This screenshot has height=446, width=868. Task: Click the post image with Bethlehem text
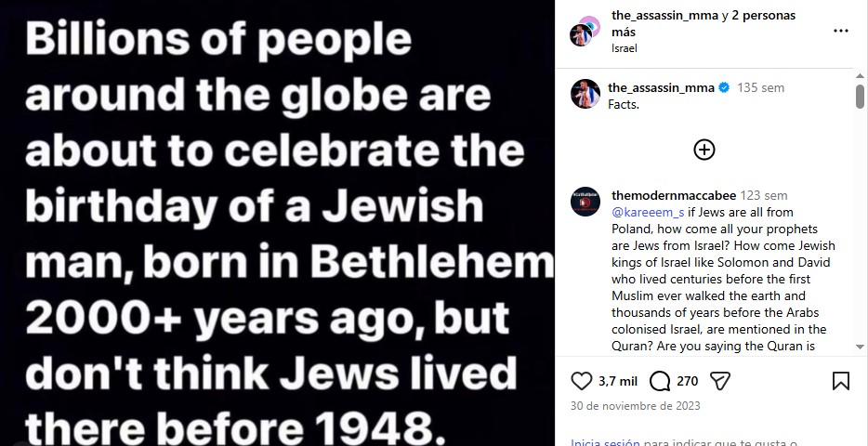[x=277, y=223]
